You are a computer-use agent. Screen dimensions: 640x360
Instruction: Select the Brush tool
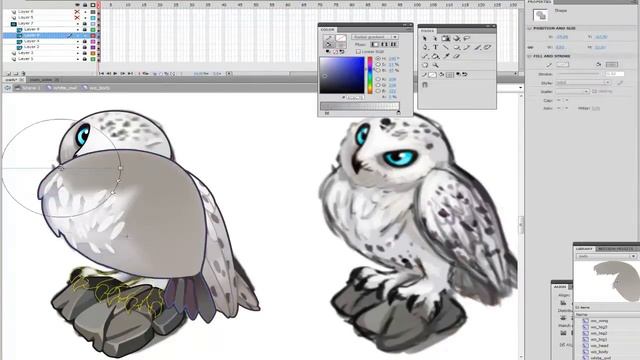[x=478, y=47]
